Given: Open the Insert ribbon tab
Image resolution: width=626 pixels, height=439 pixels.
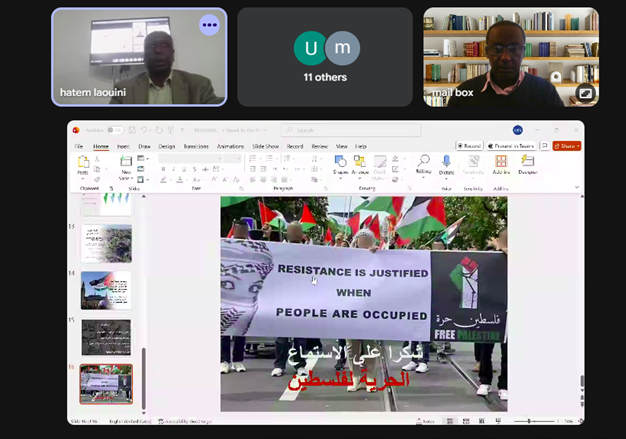Looking at the screenshot, I should (123, 146).
